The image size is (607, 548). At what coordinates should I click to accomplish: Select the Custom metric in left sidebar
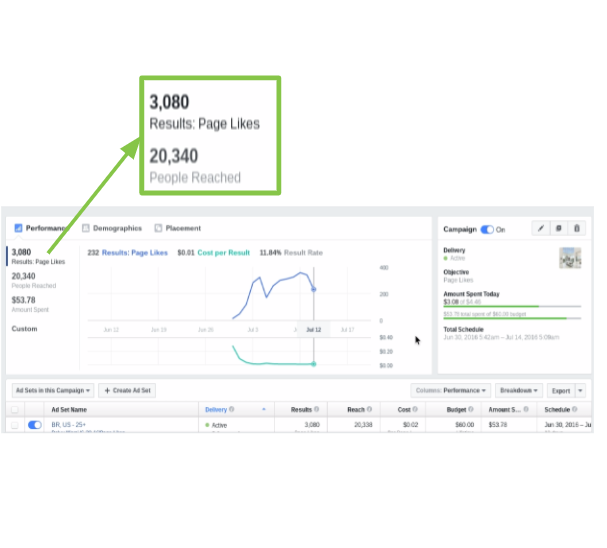click(25, 328)
